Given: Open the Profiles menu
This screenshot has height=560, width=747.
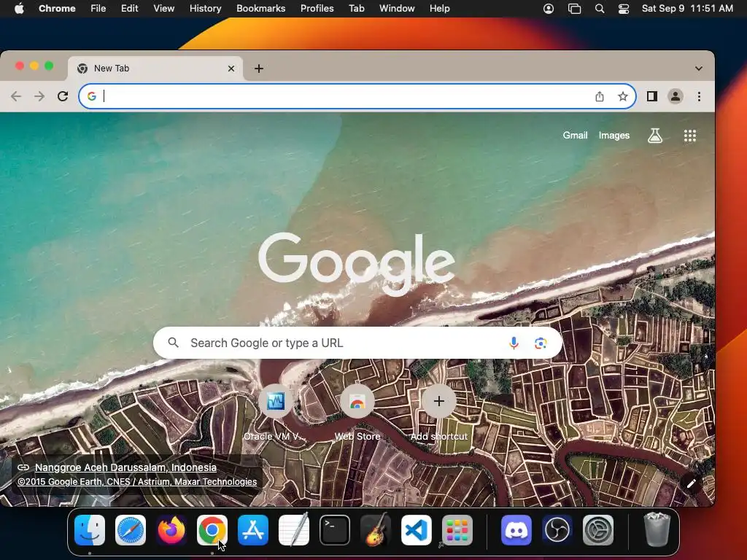Looking at the screenshot, I should tap(317, 9).
